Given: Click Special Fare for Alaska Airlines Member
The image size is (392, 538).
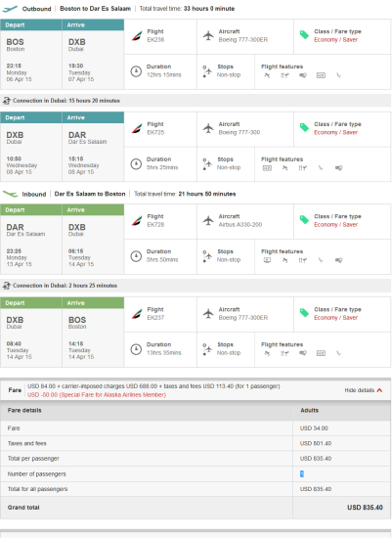Looking at the screenshot, I should 97,395.
